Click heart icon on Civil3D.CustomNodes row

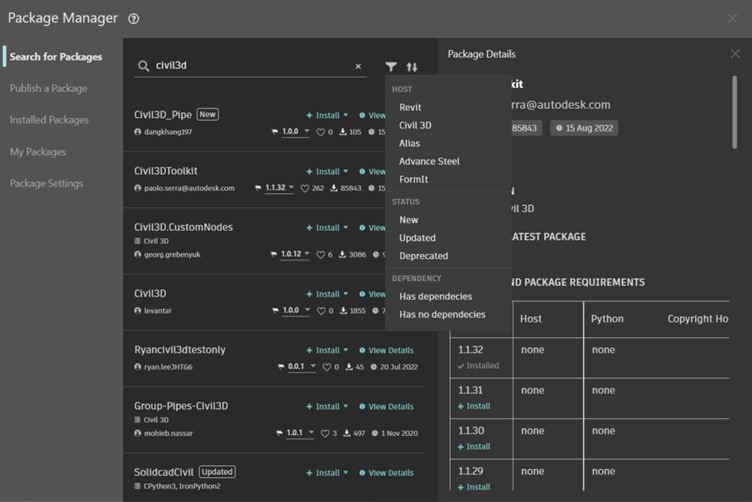coord(320,255)
